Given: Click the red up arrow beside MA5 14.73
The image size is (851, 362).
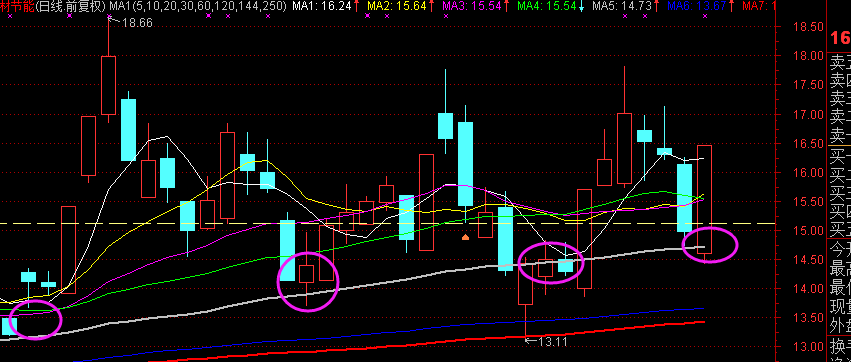Looking at the screenshot, I should click(x=656, y=7).
